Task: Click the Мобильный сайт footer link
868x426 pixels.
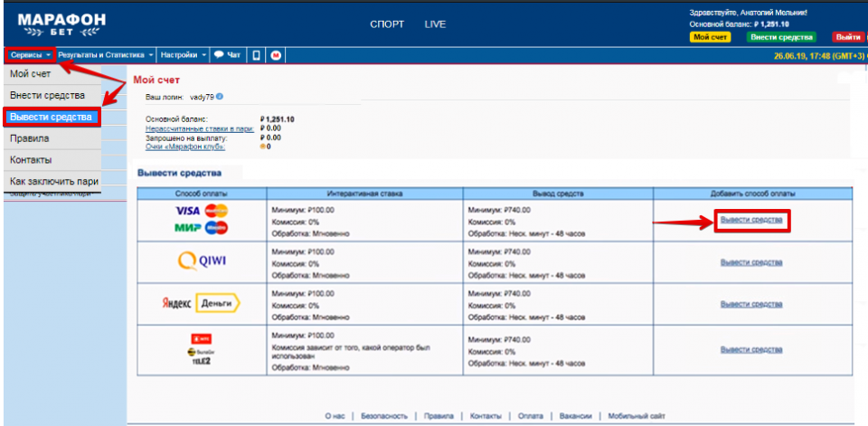Action: tap(637, 416)
